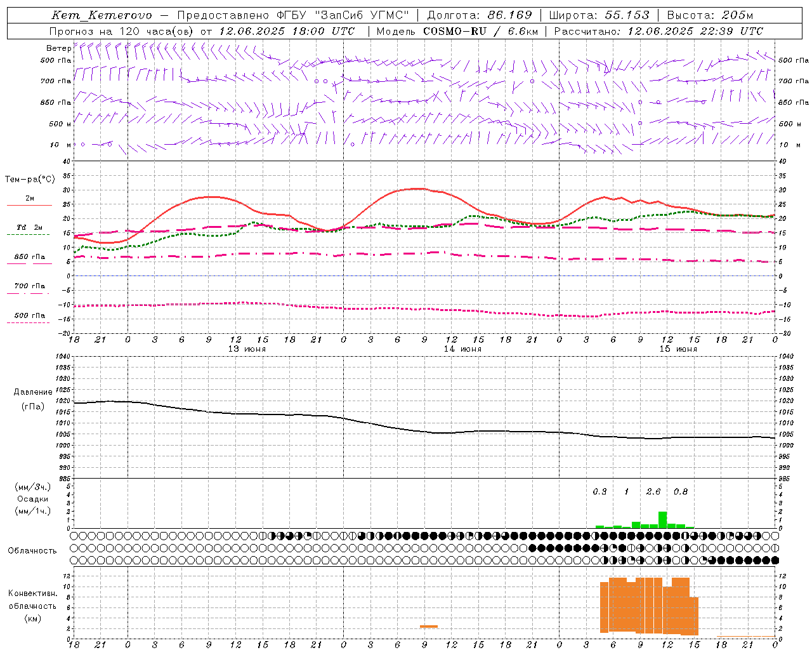This screenshot has width=812, height=650.
Task: Click the '850 гПа' temperature legend entry
Action: 30,257
